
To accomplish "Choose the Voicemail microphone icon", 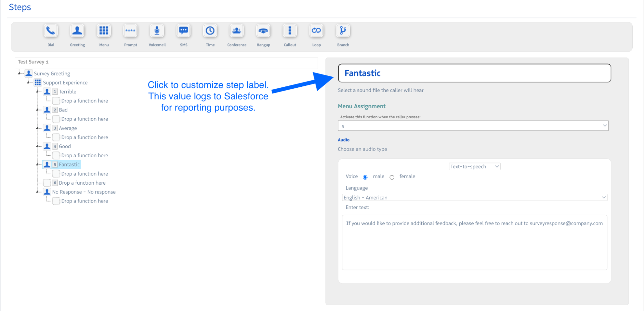I will point(157,31).
